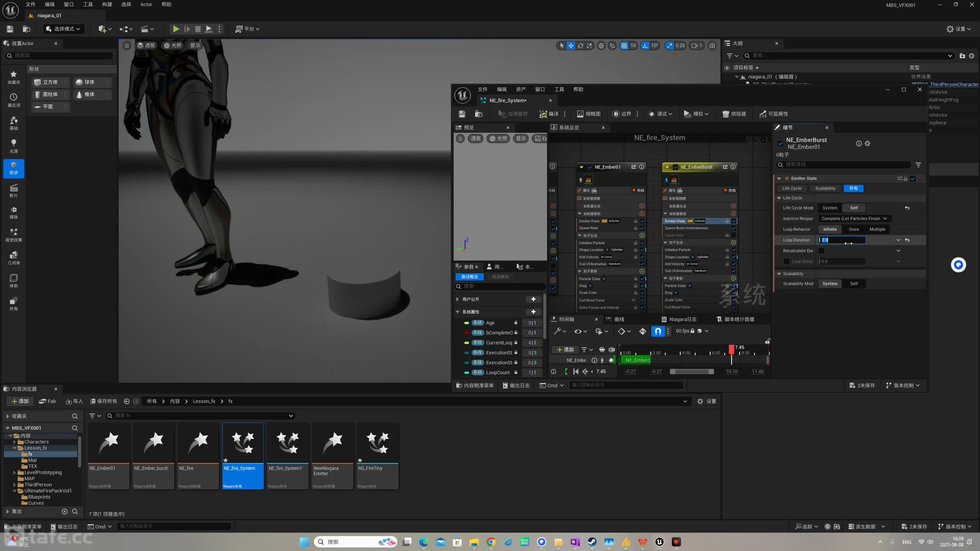Viewport: 980px width, 551px height.
Task: Select the 影片 cinematic category icon
Action: coord(14,190)
